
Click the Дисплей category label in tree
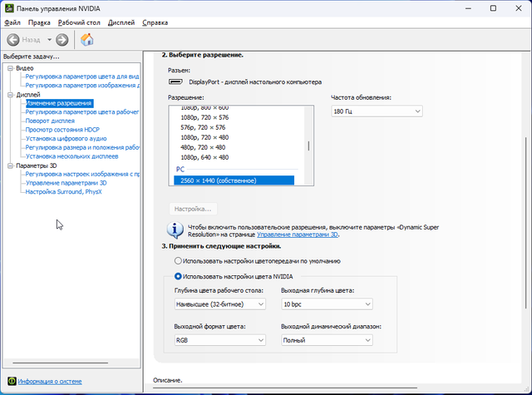click(x=28, y=95)
